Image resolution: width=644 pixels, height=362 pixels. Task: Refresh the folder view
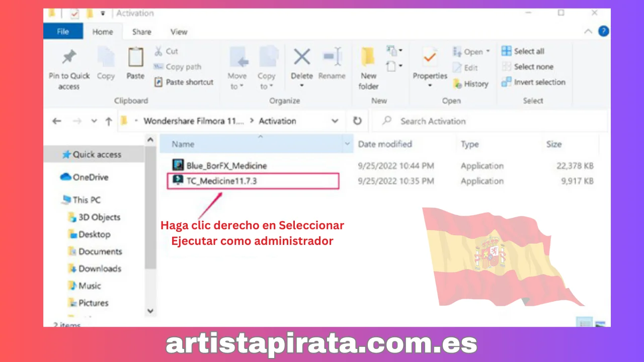[x=357, y=121]
